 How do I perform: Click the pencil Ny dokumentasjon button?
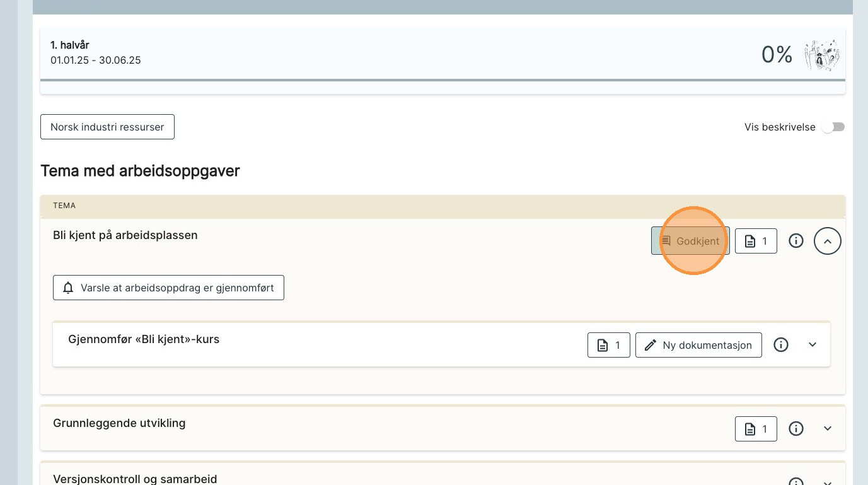tap(698, 345)
